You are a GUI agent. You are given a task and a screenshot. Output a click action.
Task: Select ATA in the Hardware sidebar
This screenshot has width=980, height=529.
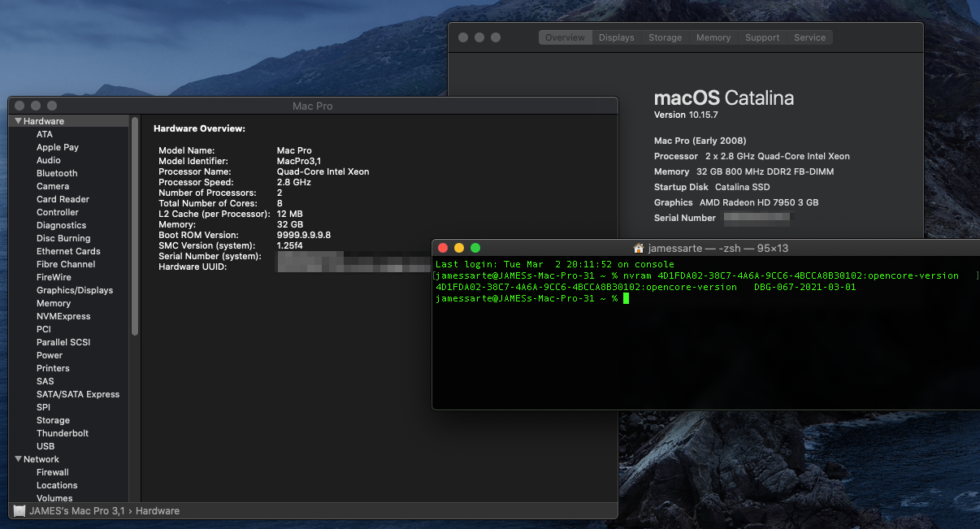coord(45,134)
